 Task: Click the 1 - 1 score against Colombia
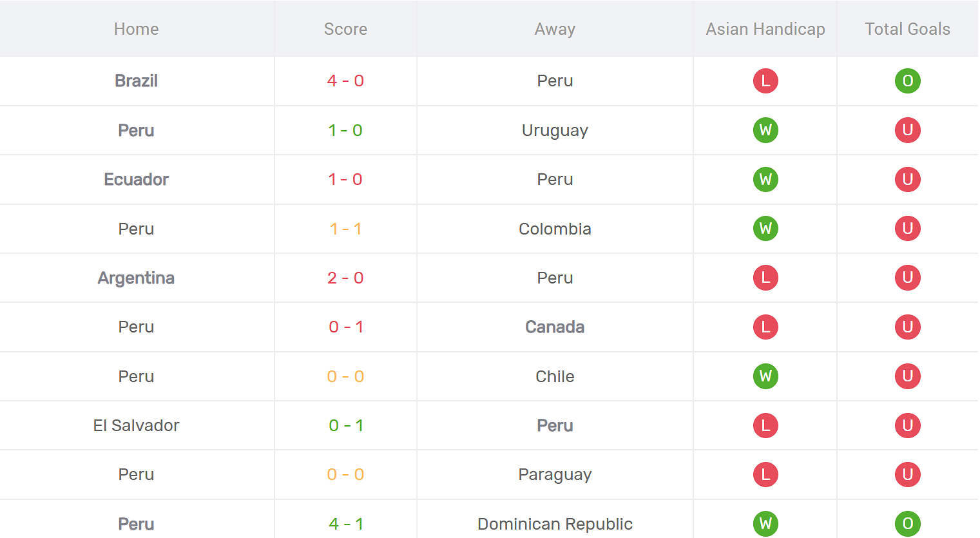345,229
